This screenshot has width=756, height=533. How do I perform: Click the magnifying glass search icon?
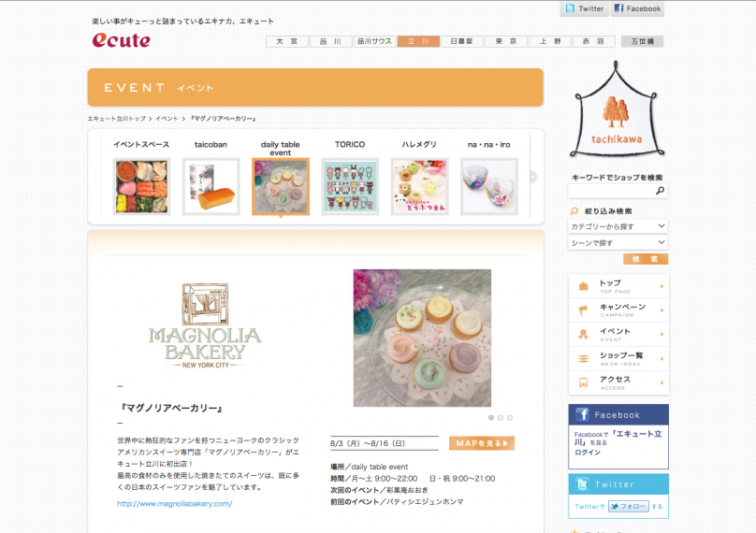coord(660,191)
